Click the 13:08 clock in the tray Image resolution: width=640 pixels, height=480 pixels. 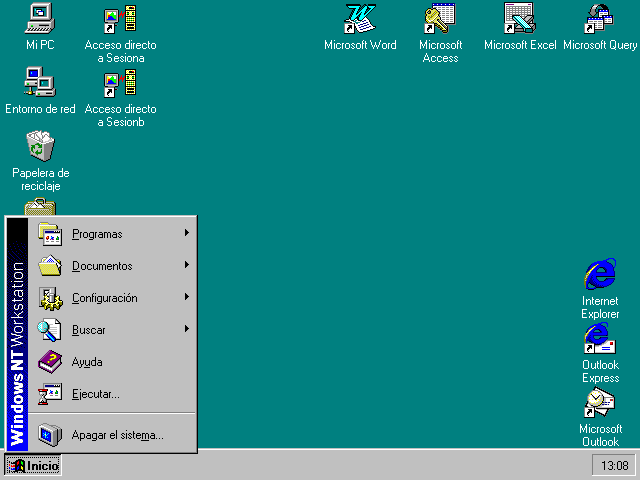[614, 465]
